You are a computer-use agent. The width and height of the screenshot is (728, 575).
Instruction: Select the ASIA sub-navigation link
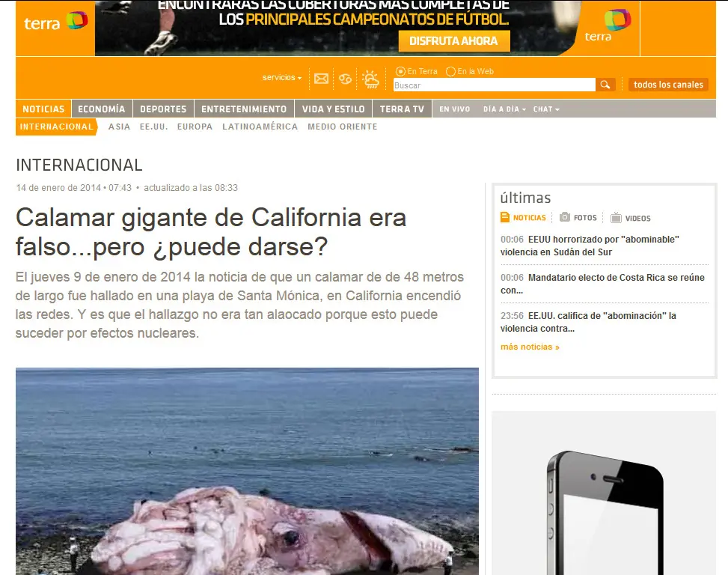click(119, 127)
